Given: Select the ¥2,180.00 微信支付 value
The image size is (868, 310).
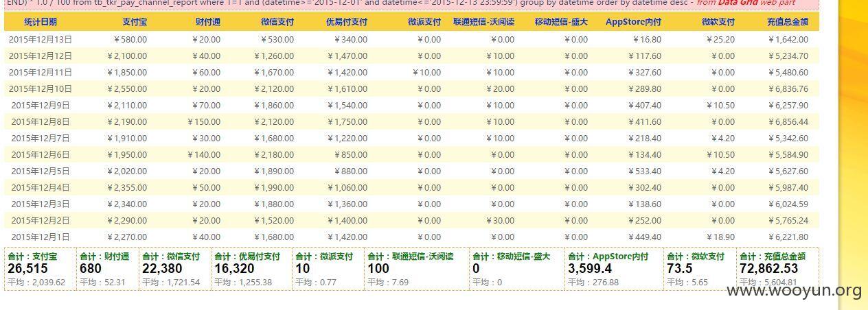Looking at the screenshot, I should click(x=273, y=155).
